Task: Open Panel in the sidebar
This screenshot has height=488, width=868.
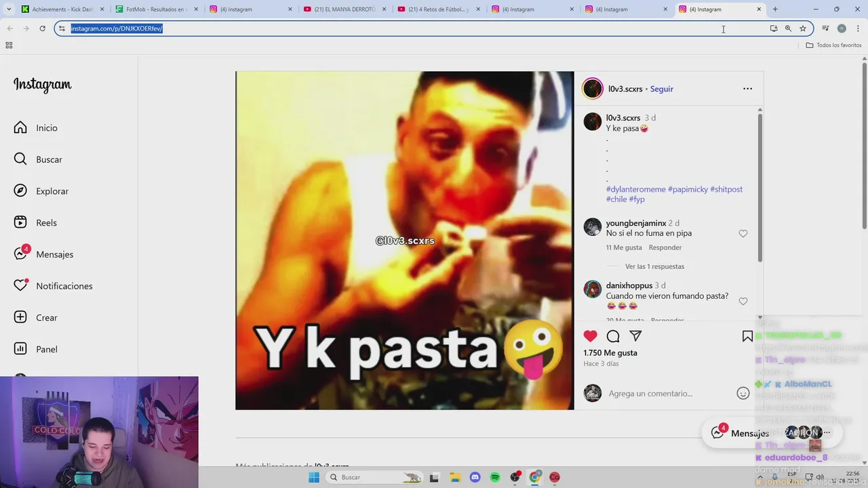Action: (36, 349)
